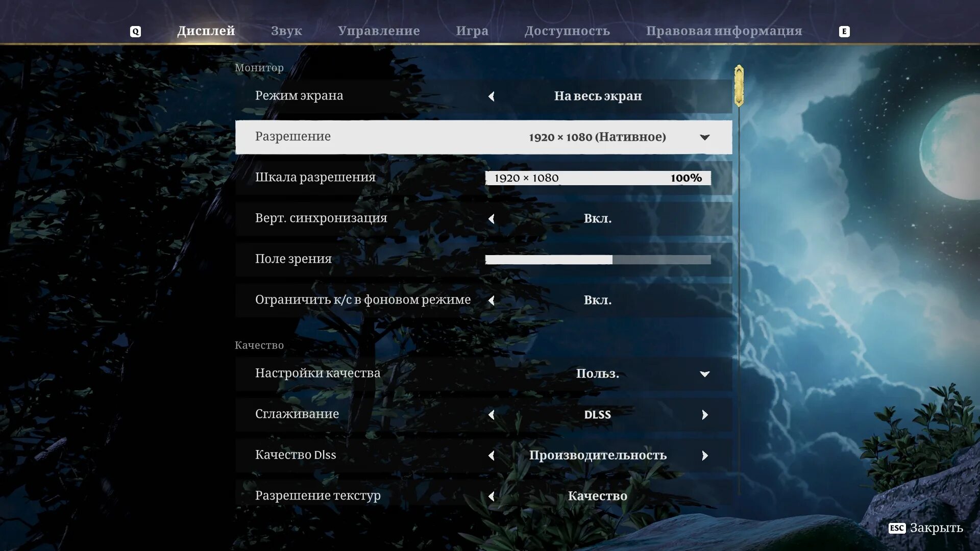Open the Разрешение dropdown arrow
This screenshot has height=551, width=980.
point(705,137)
